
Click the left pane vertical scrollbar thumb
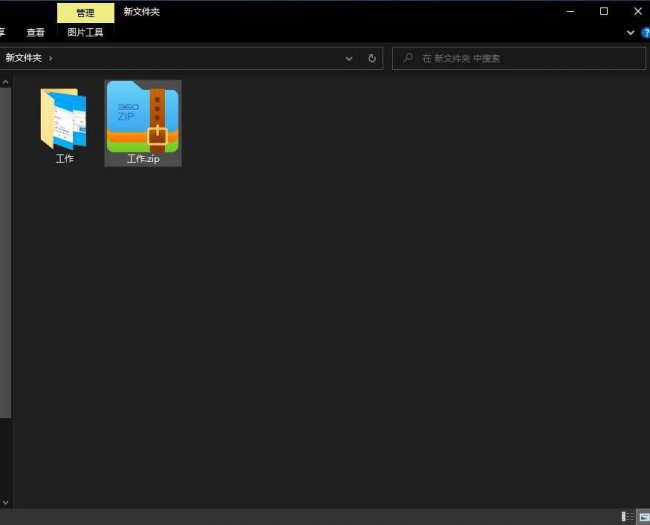click(x=5, y=253)
